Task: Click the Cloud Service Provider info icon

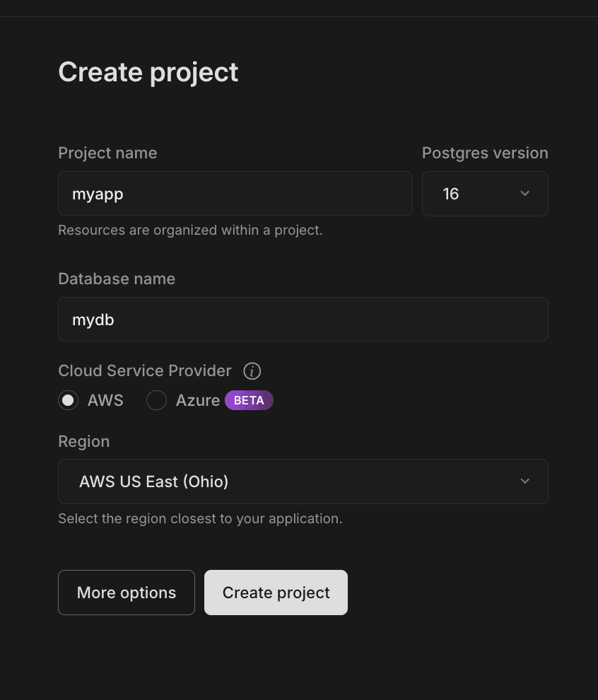Action: 252,371
